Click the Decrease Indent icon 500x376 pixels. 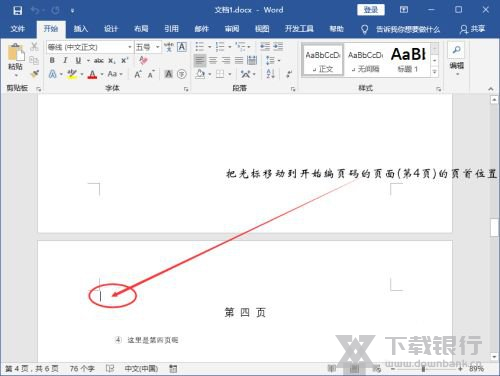[x=265, y=47]
